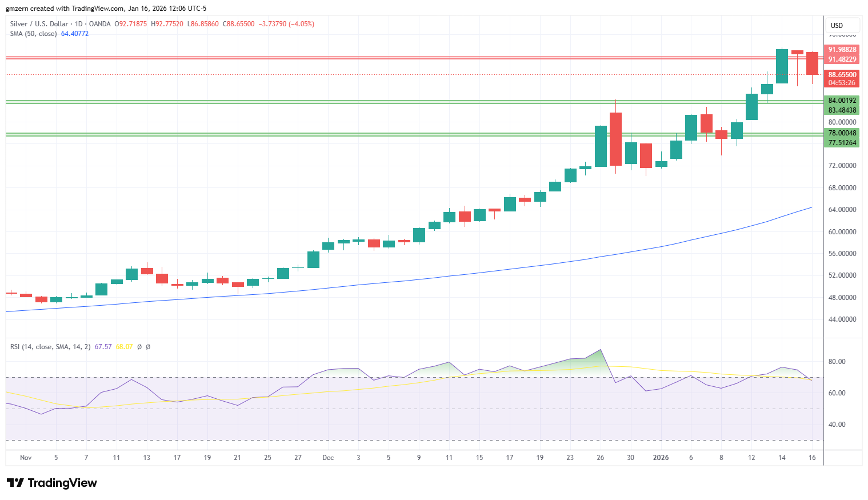Click the Nov label on time axis

click(26, 458)
